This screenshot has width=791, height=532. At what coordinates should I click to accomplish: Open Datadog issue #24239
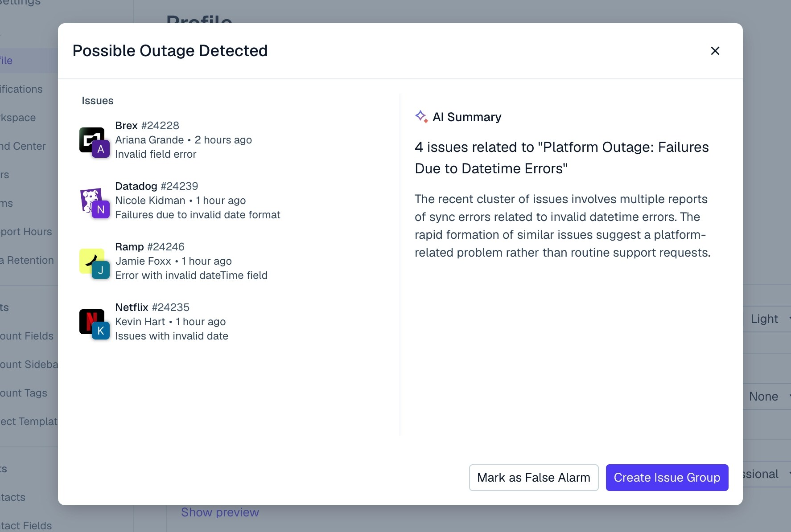click(x=157, y=186)
